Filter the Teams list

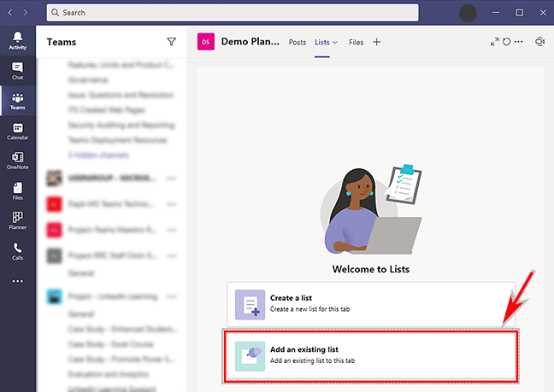click(171, 41)
